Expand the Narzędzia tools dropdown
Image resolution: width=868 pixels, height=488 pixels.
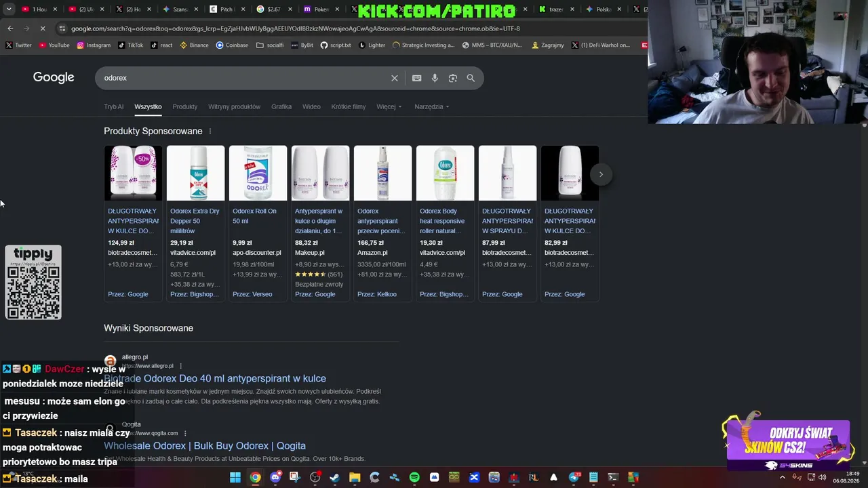[432, 107]
